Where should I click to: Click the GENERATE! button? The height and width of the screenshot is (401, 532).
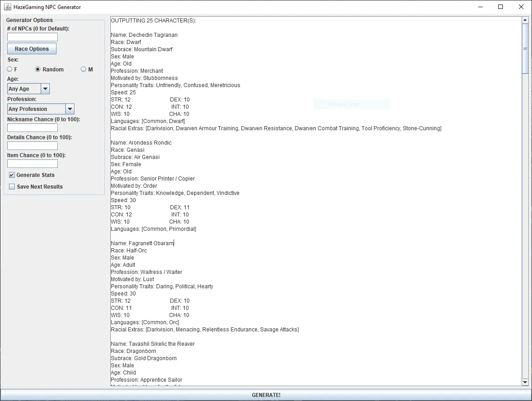[266, 395]
